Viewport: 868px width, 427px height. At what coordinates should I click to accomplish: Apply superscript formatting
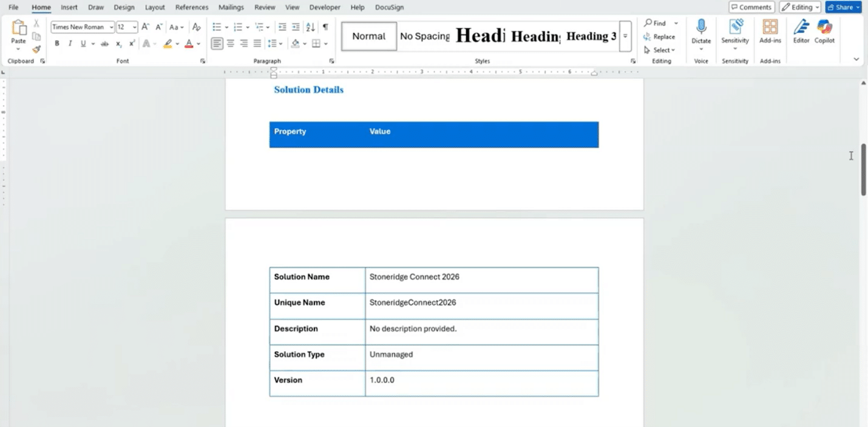[132, 44]
